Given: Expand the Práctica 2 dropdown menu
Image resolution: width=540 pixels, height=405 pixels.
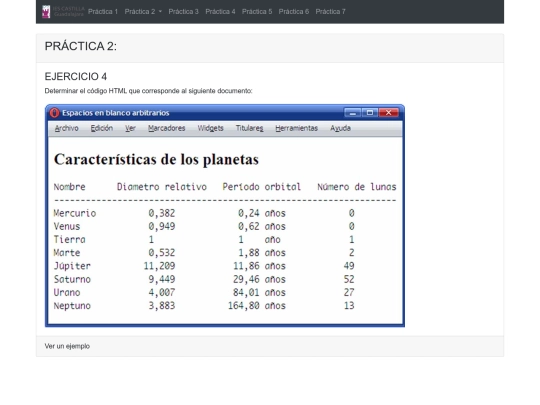Looking at the screenshot, I should [143, 11].
